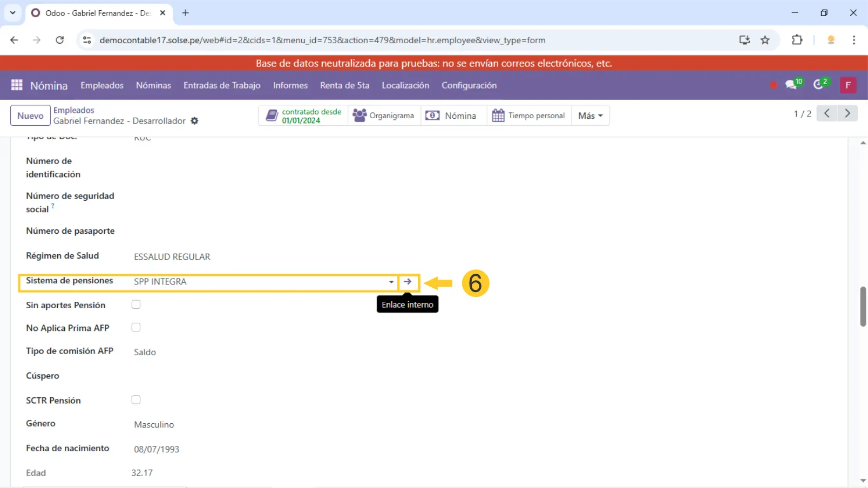
Task: Expand the Sistema de pensiones dropdown arrow
Action: [391, 282]
